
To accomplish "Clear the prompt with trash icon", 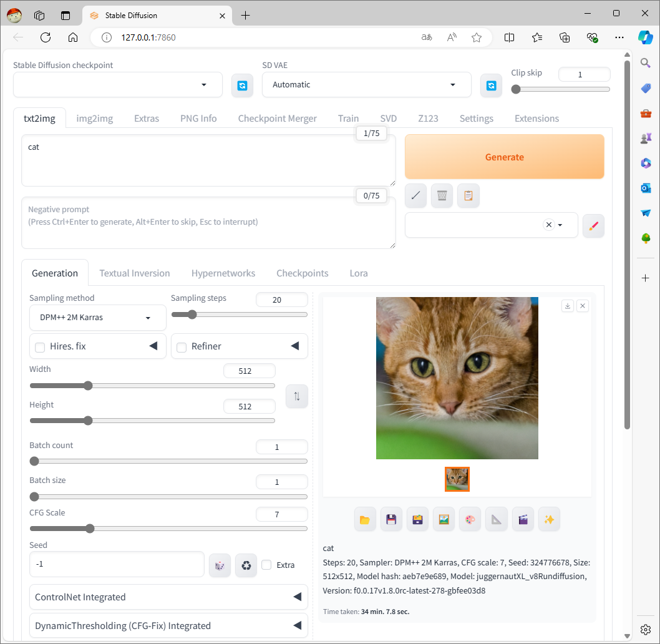I will (442, 195).
